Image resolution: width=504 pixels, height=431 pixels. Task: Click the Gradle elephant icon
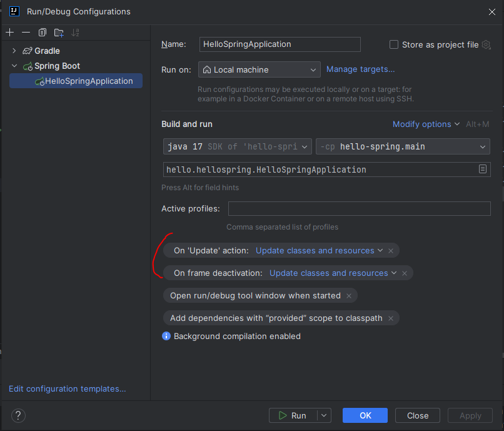pos(28,51)
